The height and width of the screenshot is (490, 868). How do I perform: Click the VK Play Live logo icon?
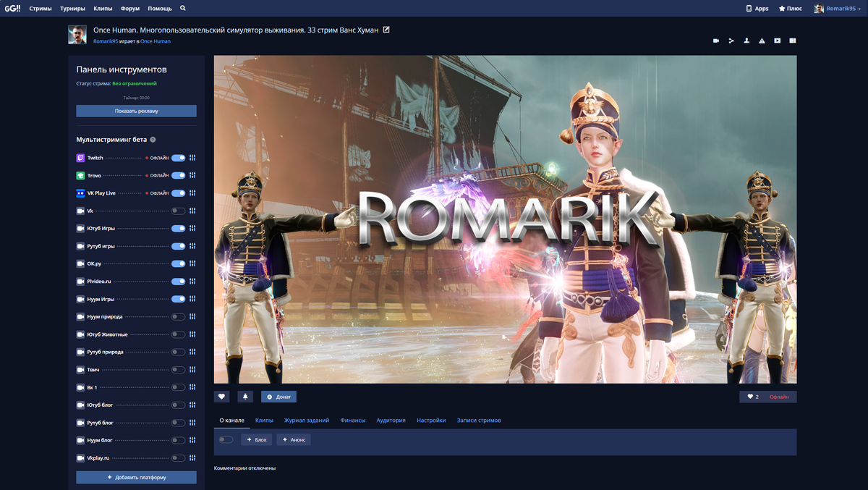tap(80, 193)
